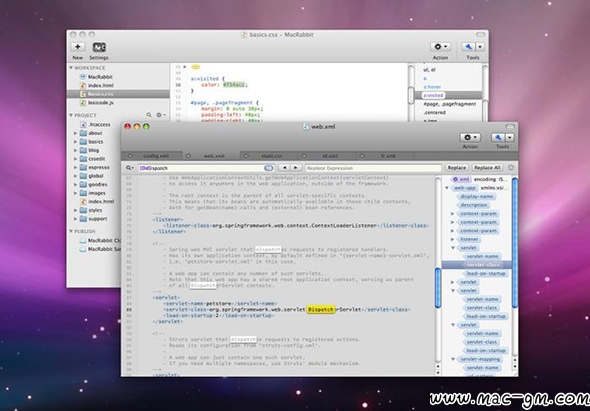Screen dimensions: 590x411
Task: Open the find options magnifier dropdown
Action: [x=130, y=168]
